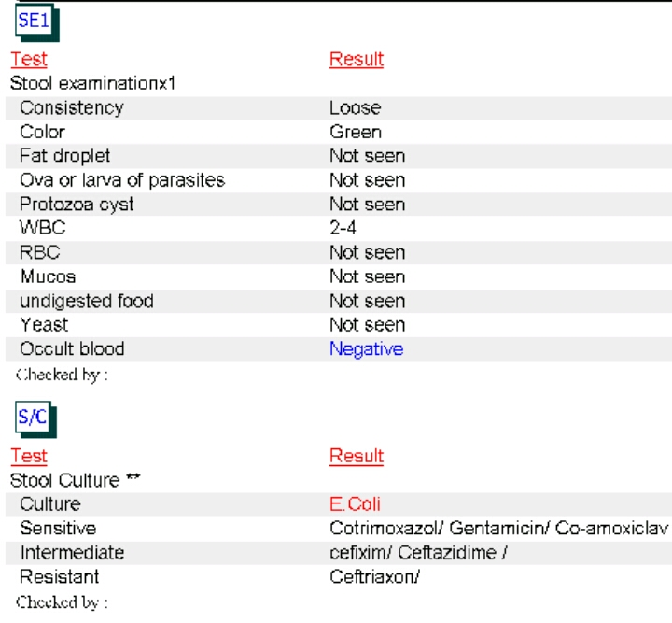Select the WBC 2-4 result value
Viewport: 672px width, 623px height.
[343, 228]
